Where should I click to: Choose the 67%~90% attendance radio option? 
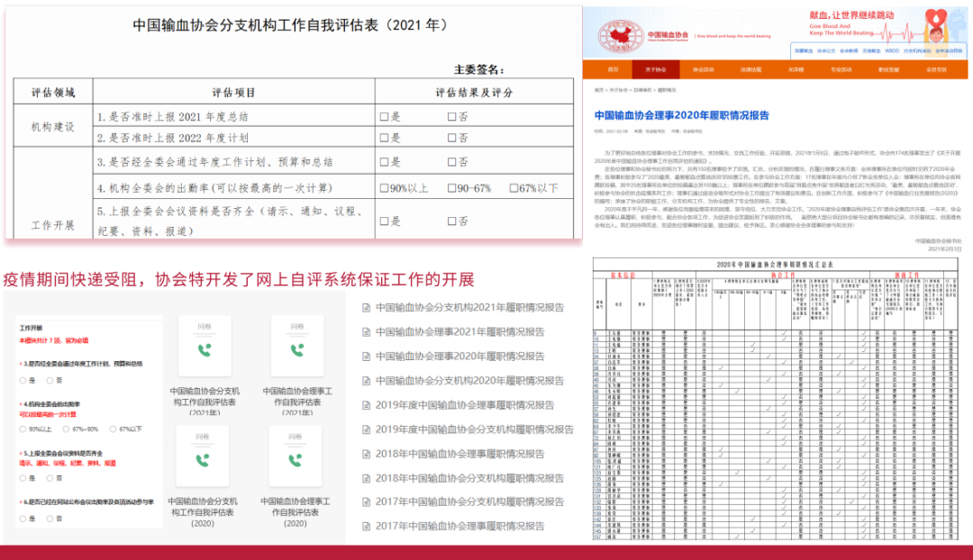pyautogui.click(x=68, y=429)
